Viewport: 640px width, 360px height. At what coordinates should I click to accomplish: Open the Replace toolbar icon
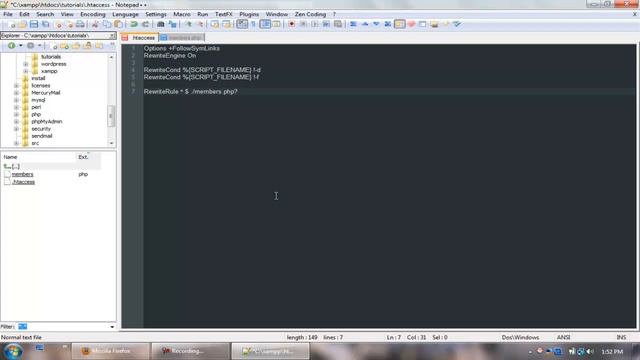point(173,24)
